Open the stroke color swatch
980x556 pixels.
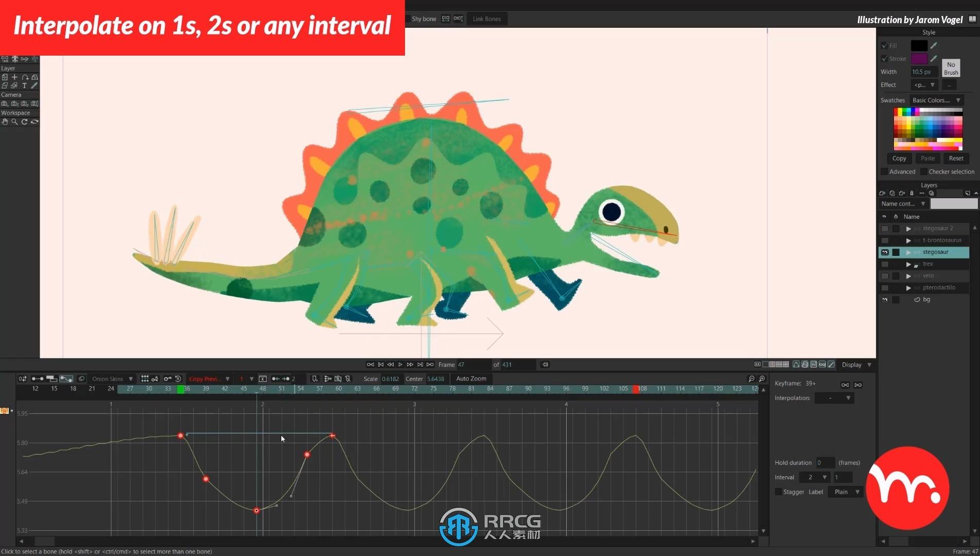[919, 59]
